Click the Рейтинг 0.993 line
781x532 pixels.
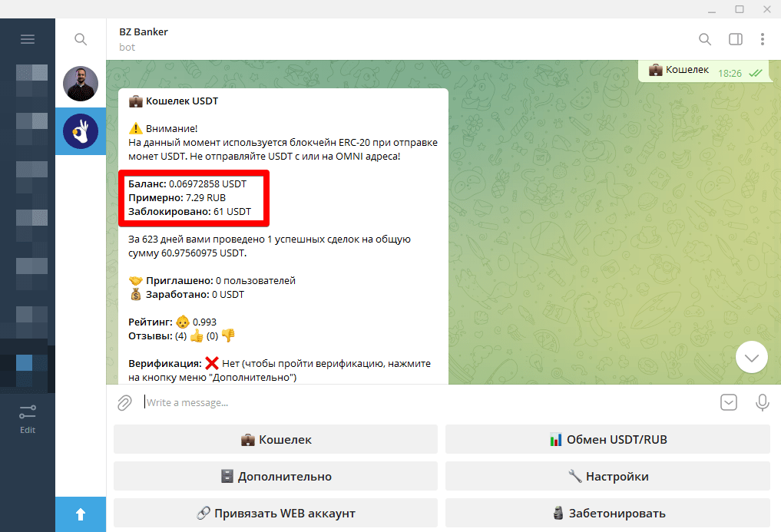[x=172, y=322]
